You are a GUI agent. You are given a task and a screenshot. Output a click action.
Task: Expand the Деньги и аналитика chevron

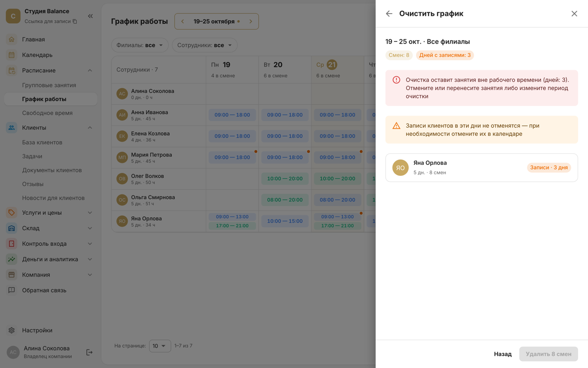90,259
